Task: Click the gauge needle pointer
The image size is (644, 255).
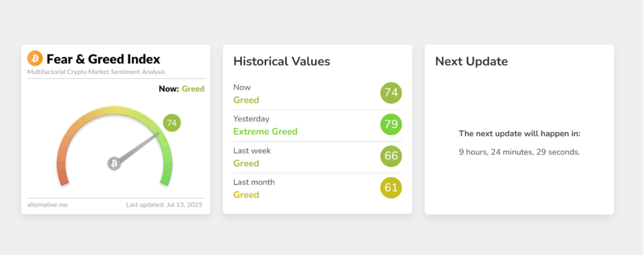Action: click(x=140, y=148)
